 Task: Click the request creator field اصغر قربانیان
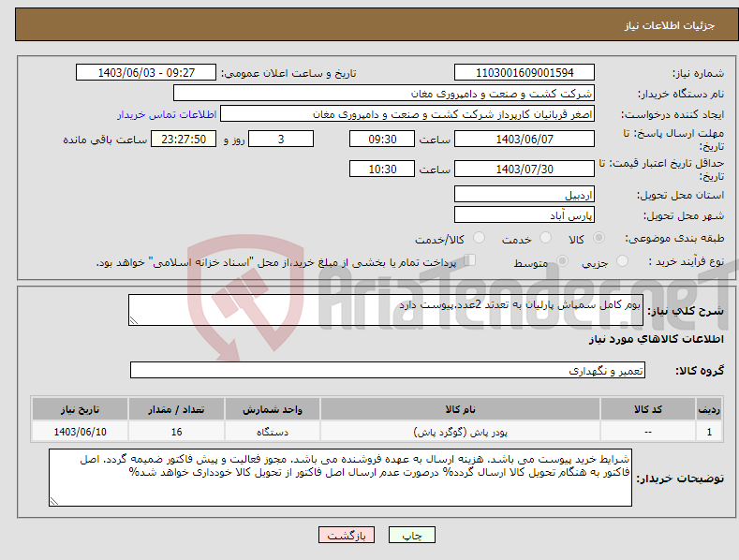click(407, 113)
